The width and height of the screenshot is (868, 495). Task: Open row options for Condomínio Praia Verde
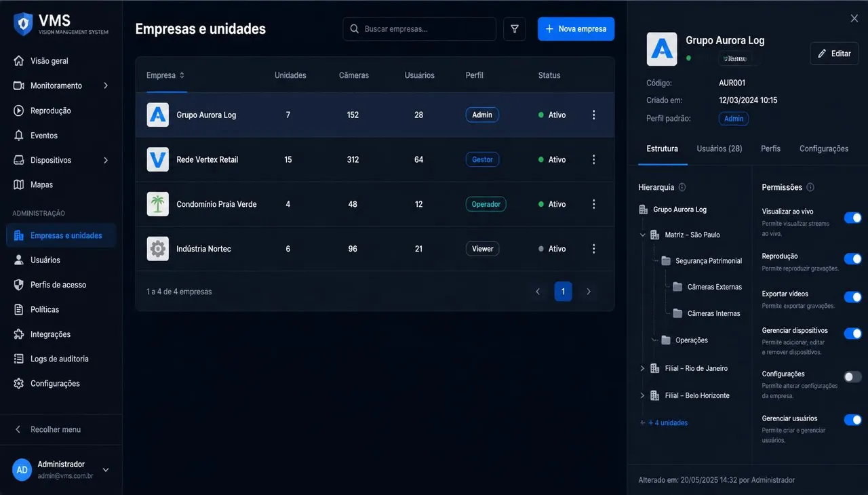pos(594,204)
